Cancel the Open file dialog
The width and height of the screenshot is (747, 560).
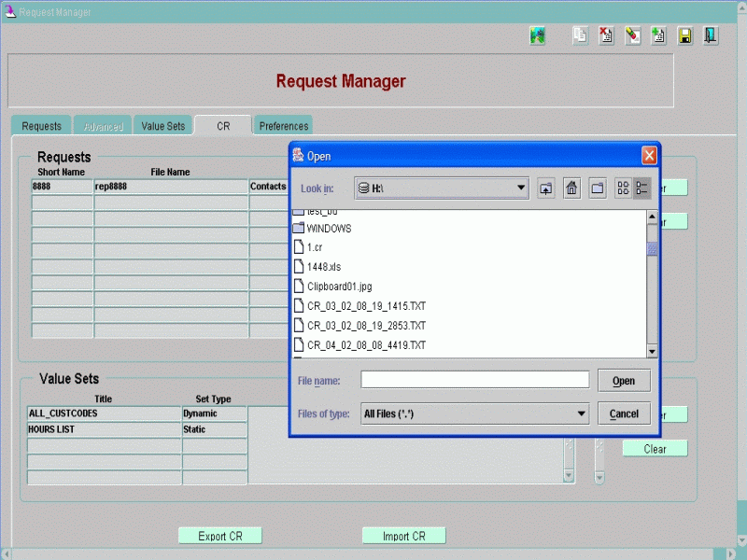click(624, 413)
